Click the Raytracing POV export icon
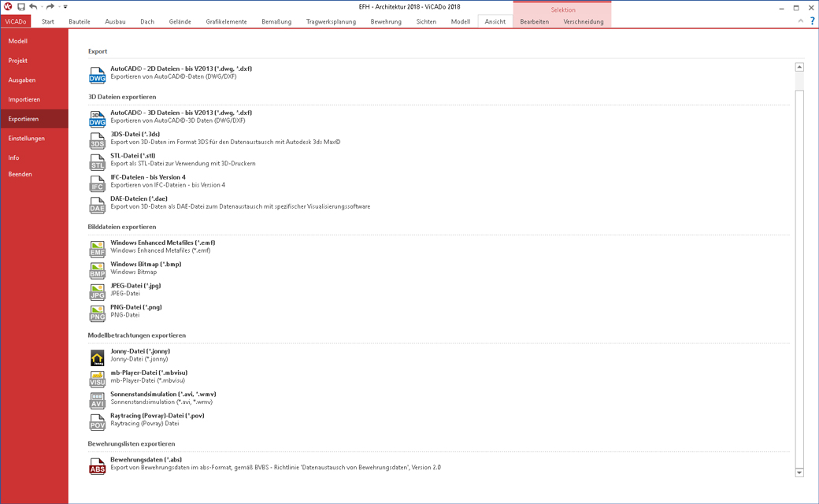Screen dimensions: 819x504 point(97,421)
